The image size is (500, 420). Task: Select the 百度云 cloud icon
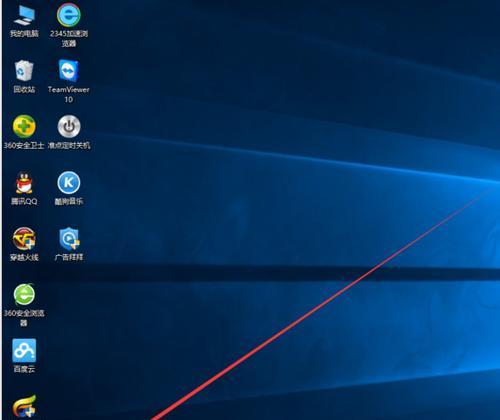24,350
